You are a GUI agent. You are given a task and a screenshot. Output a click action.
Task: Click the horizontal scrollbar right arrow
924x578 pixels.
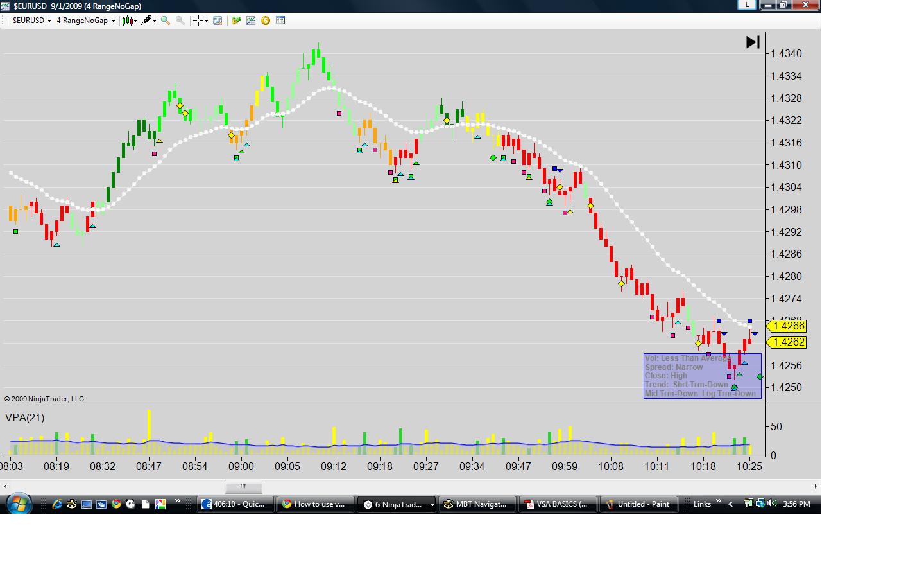[816, 486]
